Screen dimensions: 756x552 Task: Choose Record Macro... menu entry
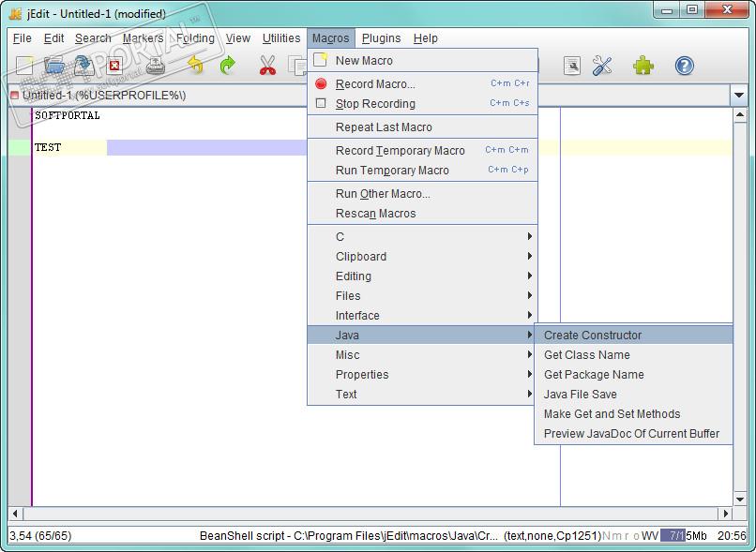(x=422, y=83)
